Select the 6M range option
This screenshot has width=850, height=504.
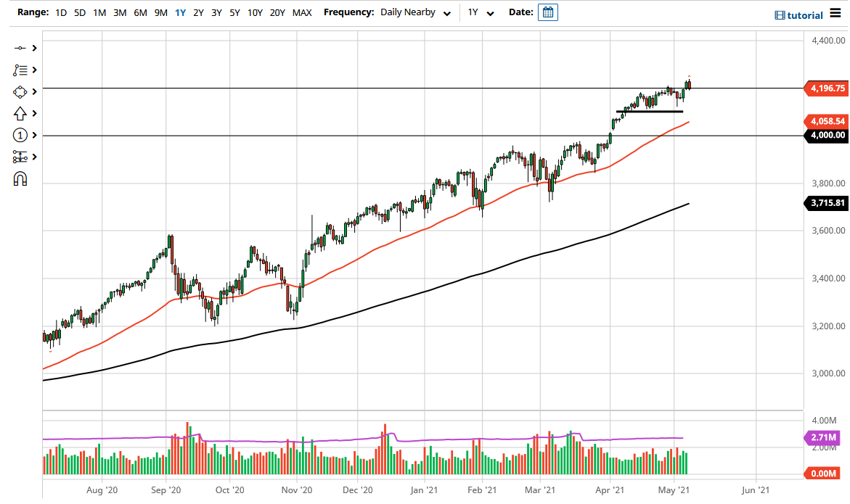[x=140, y=12]
